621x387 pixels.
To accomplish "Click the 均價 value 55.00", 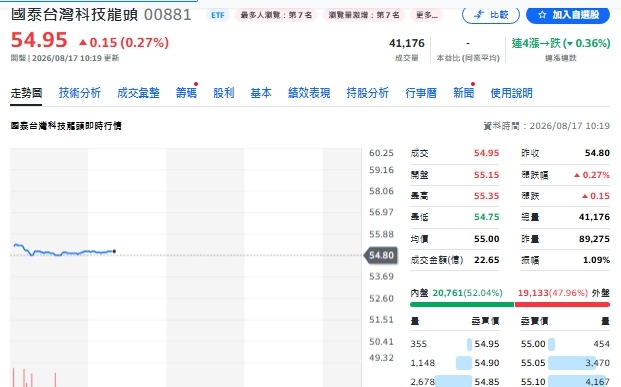I will pos(486,239).
